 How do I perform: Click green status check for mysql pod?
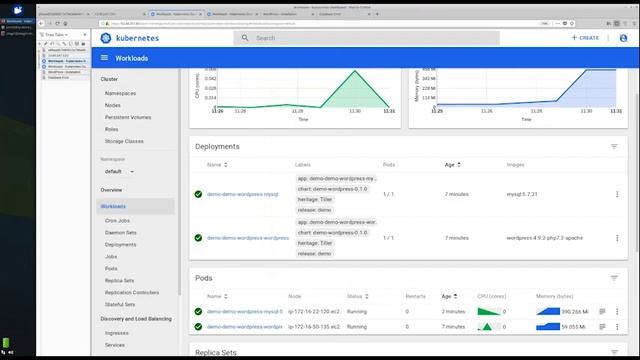coord(198,311)
